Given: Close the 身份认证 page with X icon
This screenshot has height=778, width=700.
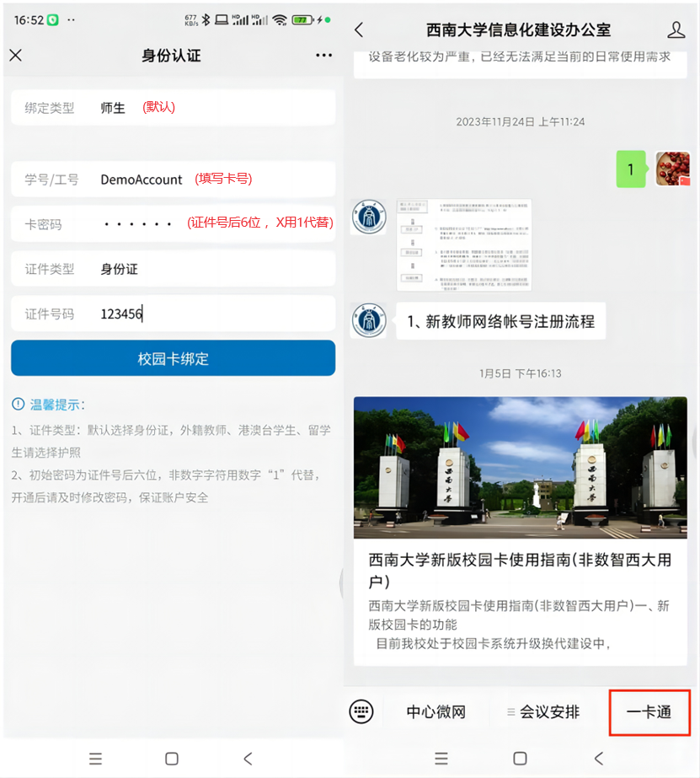Looking at the screenshot, I should (15, 56).
